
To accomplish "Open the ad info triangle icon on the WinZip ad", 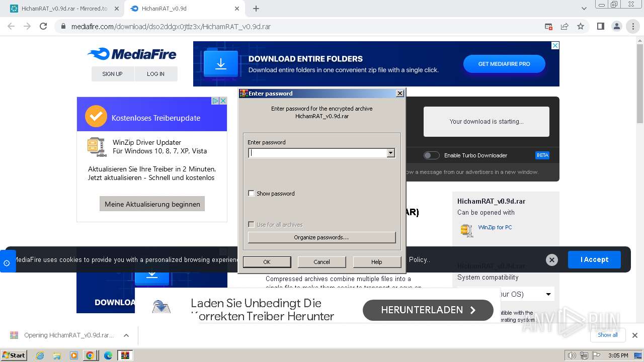I will point(215,101).
